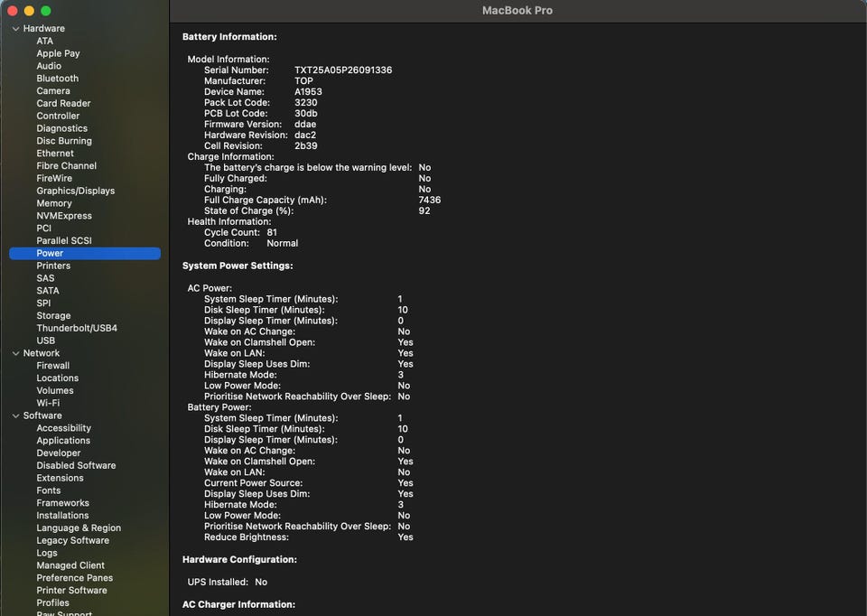Select SPI in the sidebar

tap(43, 303)
